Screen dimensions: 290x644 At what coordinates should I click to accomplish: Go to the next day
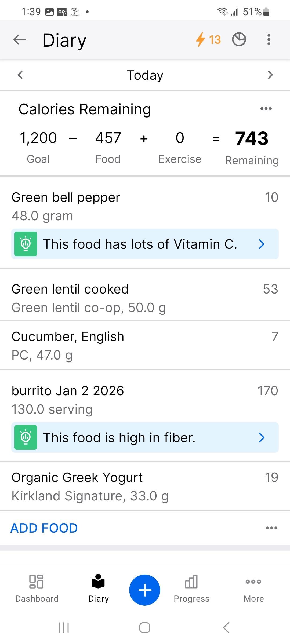coord(270,75)
